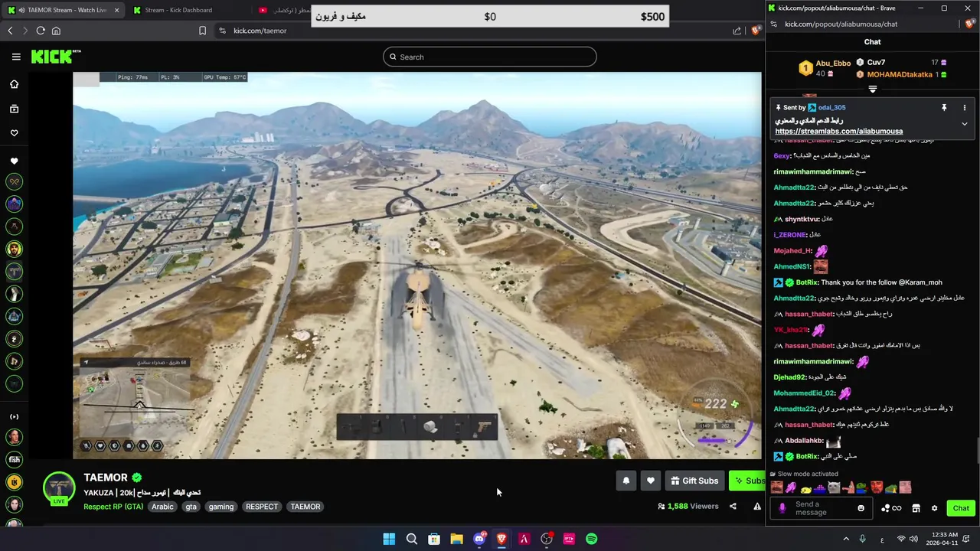Viewport: 980px width, 551px height.
Task: Click the browser home button
Action: point(56,31)
